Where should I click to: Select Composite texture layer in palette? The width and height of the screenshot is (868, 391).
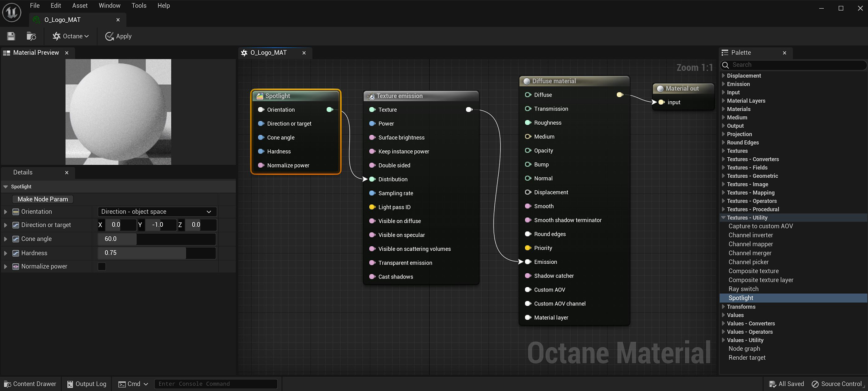(761, 280)
